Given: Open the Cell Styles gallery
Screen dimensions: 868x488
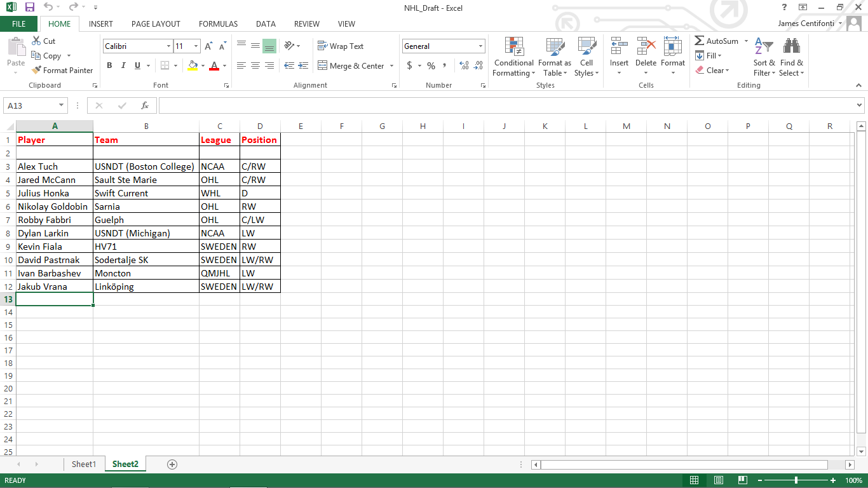Looking at the screenshot, I should pos(587,57).
